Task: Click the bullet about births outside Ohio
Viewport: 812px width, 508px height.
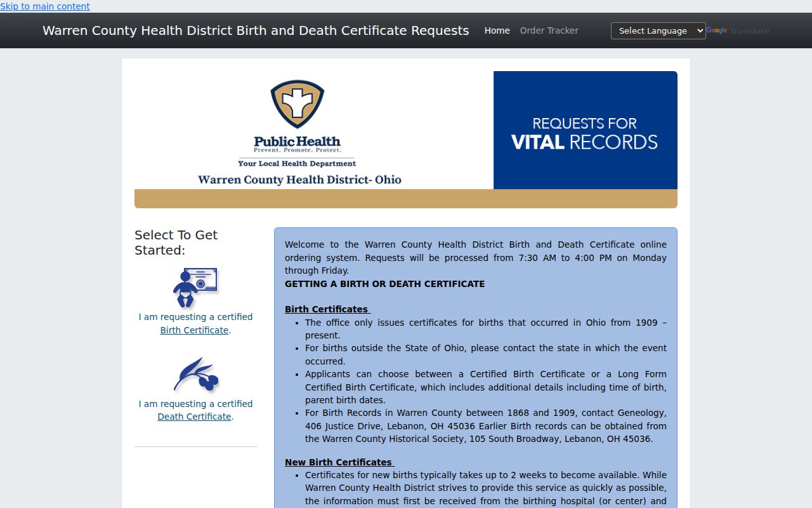Action: click(486, 355)
